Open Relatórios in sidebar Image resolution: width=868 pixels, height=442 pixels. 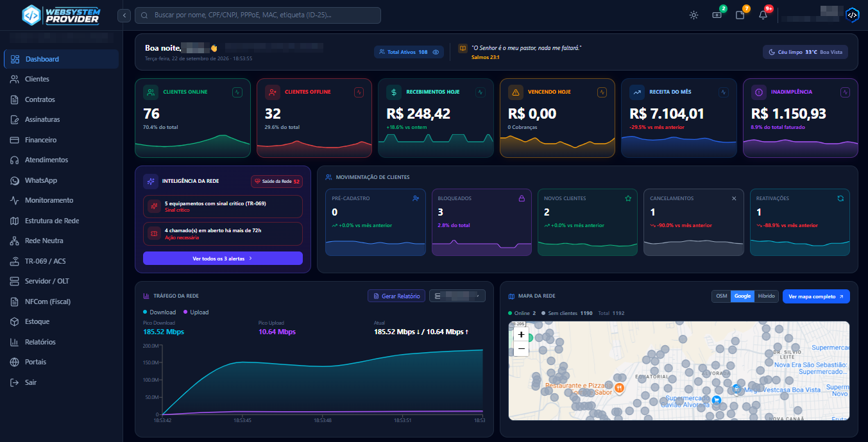click(x=62, y=342)
